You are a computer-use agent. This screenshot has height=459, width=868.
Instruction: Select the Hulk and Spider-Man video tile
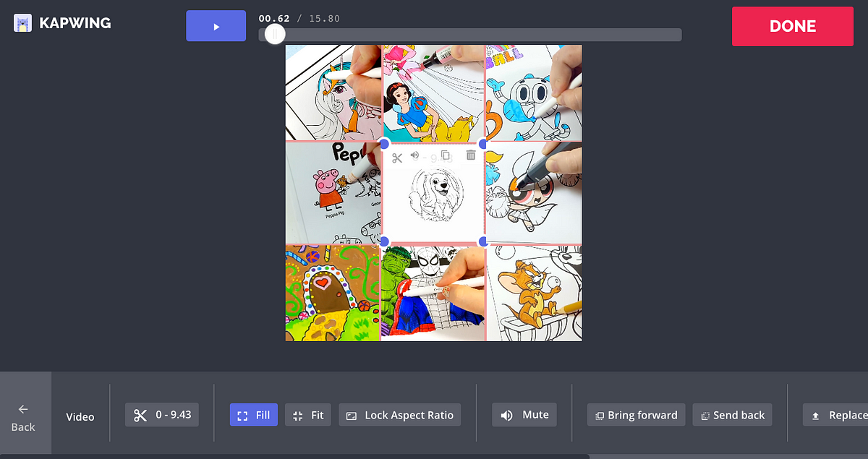(433, 293)
